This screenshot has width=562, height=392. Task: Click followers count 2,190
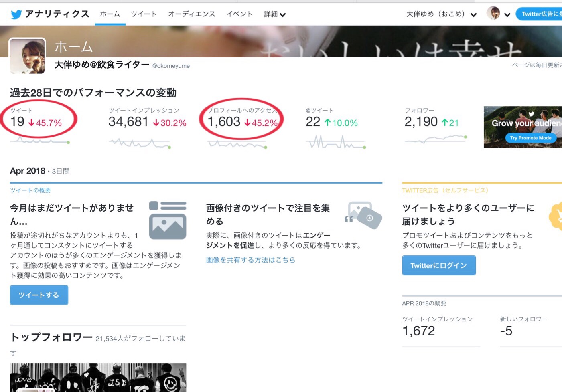click(421, 121)
